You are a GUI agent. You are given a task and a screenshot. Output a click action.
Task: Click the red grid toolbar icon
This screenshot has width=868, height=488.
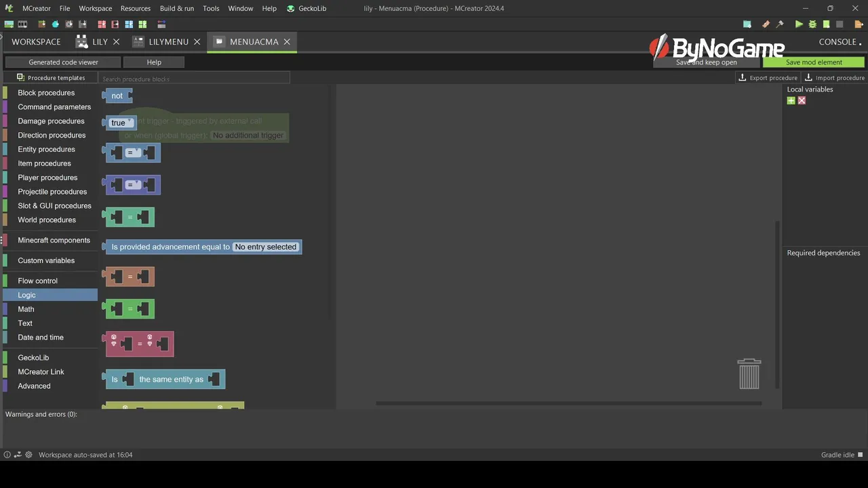[x=102, y=24]
